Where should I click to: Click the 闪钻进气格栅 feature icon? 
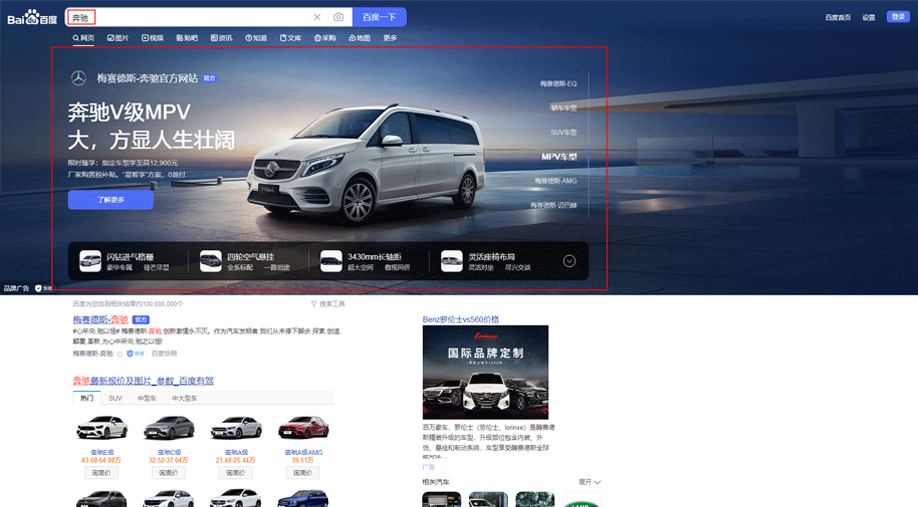[x=90, y=261]
